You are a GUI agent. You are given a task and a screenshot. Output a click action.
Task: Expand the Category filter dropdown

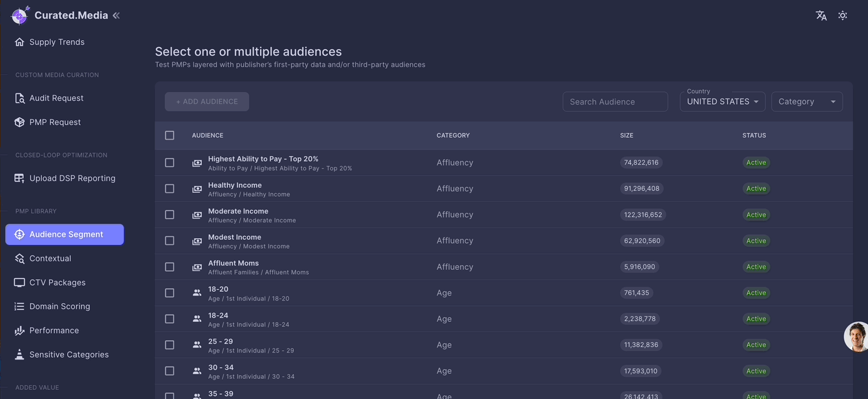tap(807, 101)
